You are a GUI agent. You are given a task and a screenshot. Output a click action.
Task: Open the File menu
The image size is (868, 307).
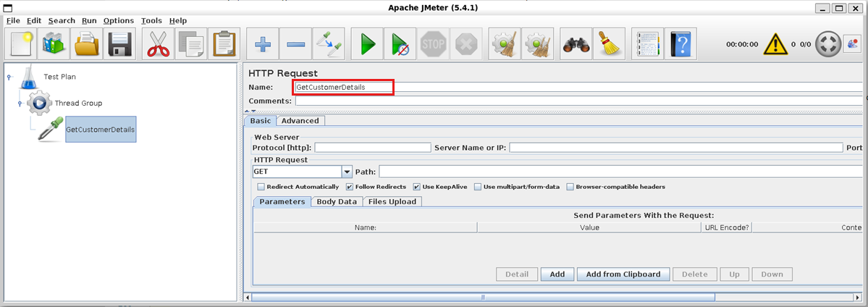click(x=13, y=20)
